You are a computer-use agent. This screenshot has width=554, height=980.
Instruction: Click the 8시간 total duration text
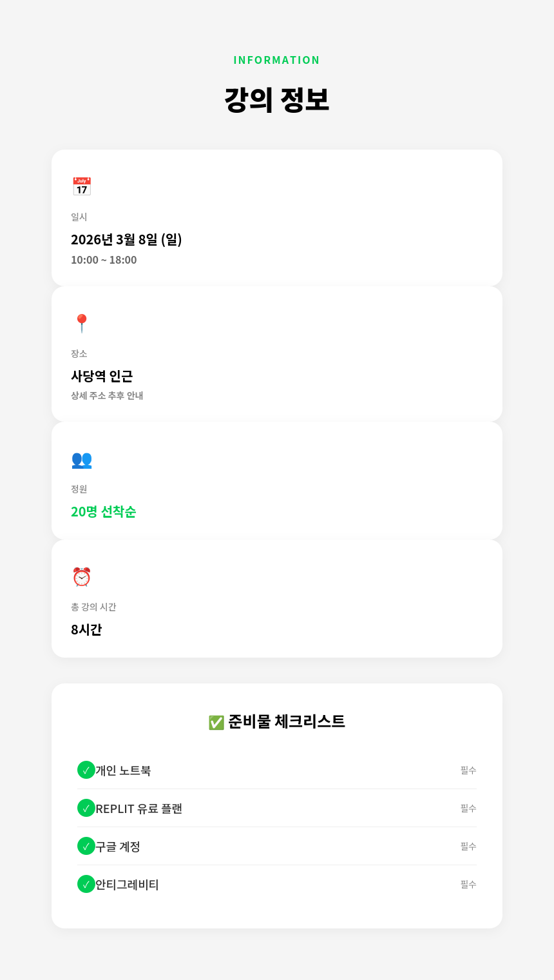coord(86,629)
